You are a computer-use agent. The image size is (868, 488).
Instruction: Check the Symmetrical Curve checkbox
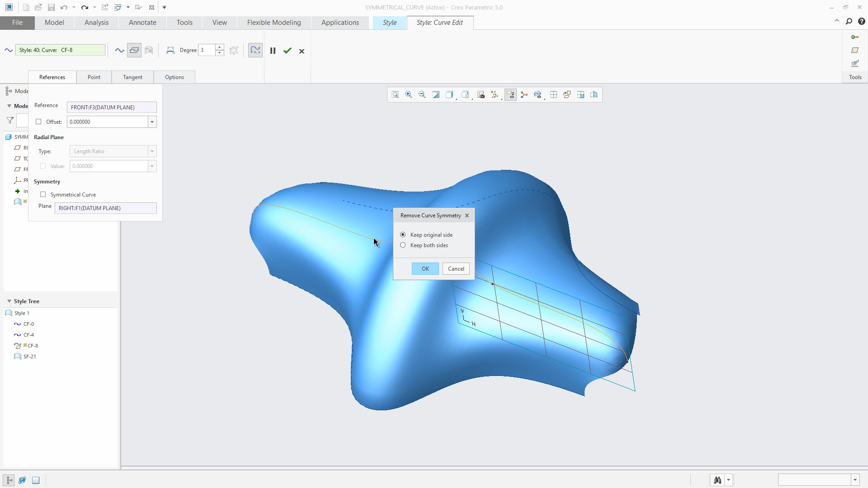click(43, 195)
